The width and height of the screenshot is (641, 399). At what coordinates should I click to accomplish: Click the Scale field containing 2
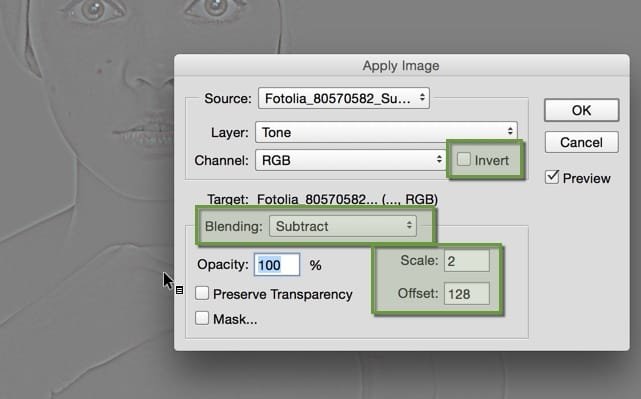(x=466, y=261)
